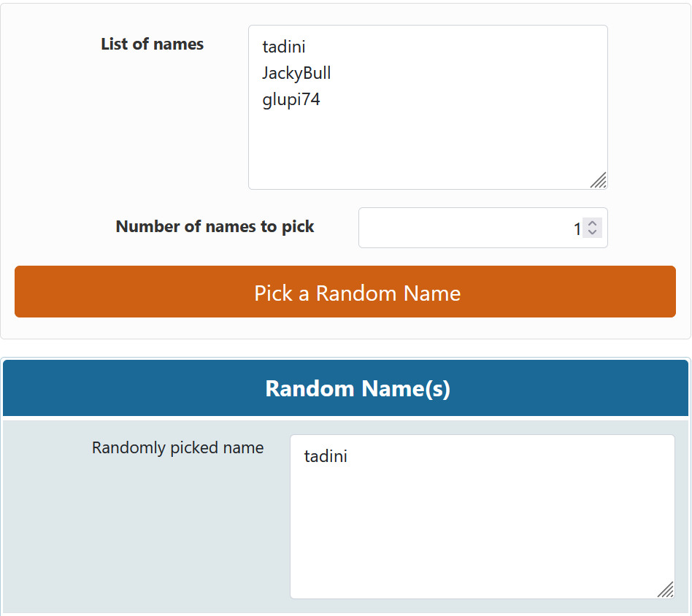This screenshot has height=616, width=692.
Task: Increase the number of names to pick
Action: [x=593, y=224]
